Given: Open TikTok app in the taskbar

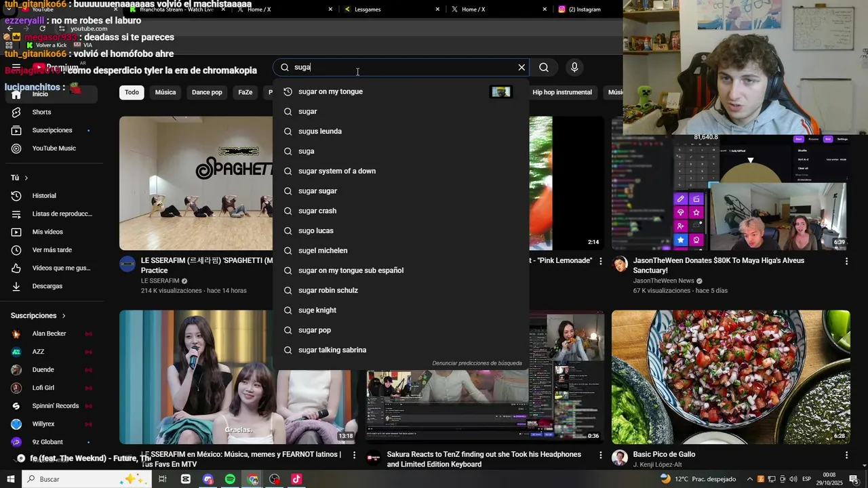Looking at the screenshot, I should tap(296, 479).
